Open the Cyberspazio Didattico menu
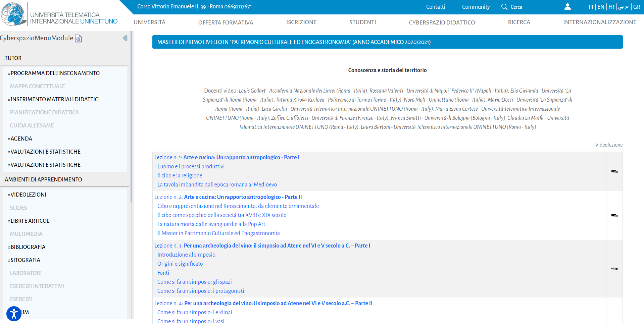Viewport: 644px width, 324px height. click(x=442, y=22)
